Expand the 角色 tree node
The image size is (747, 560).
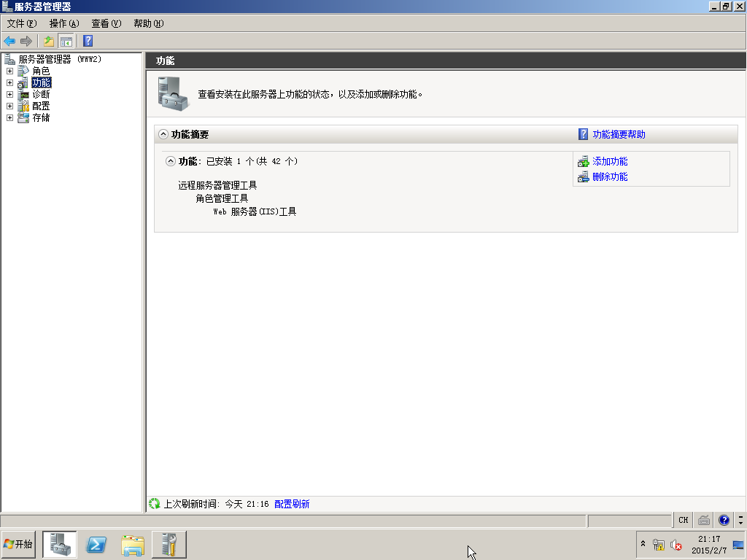point(9,71)
